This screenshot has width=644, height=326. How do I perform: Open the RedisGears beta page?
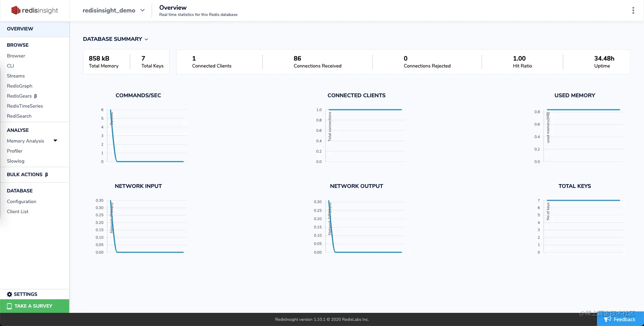click(22, 96)
